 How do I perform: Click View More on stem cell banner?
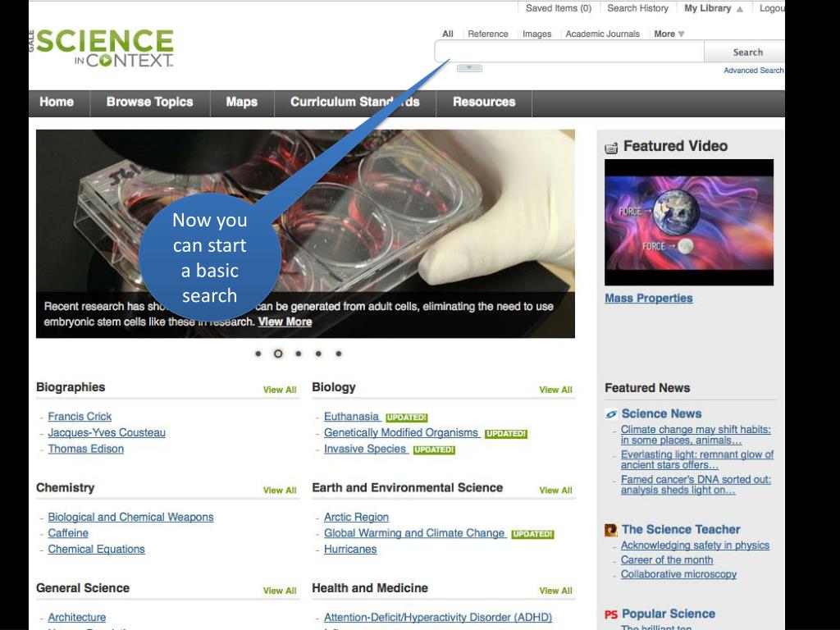pos(285,322)
